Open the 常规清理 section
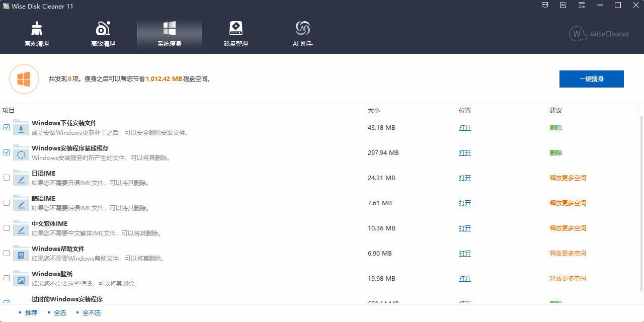 [37, 34]
